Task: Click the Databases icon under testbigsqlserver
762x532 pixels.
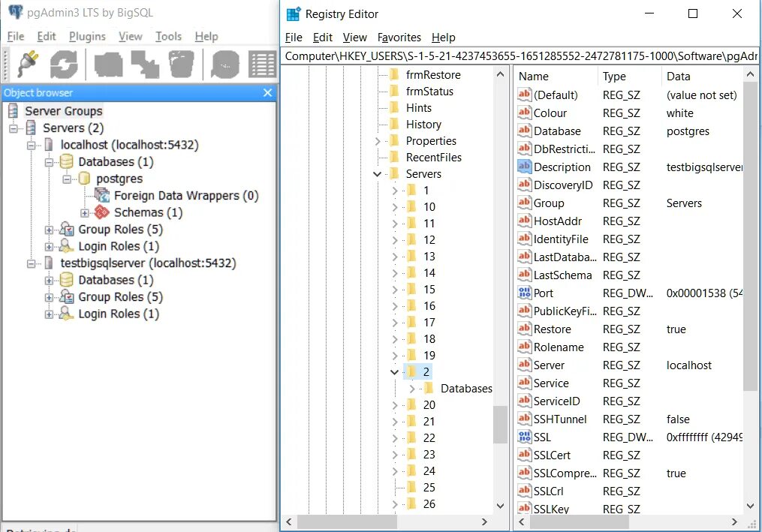Action: tap(67, 280)
